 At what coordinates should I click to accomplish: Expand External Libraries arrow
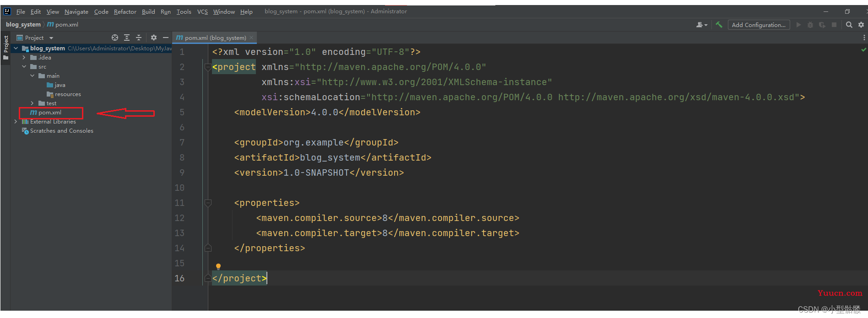(x=16, y=122)
